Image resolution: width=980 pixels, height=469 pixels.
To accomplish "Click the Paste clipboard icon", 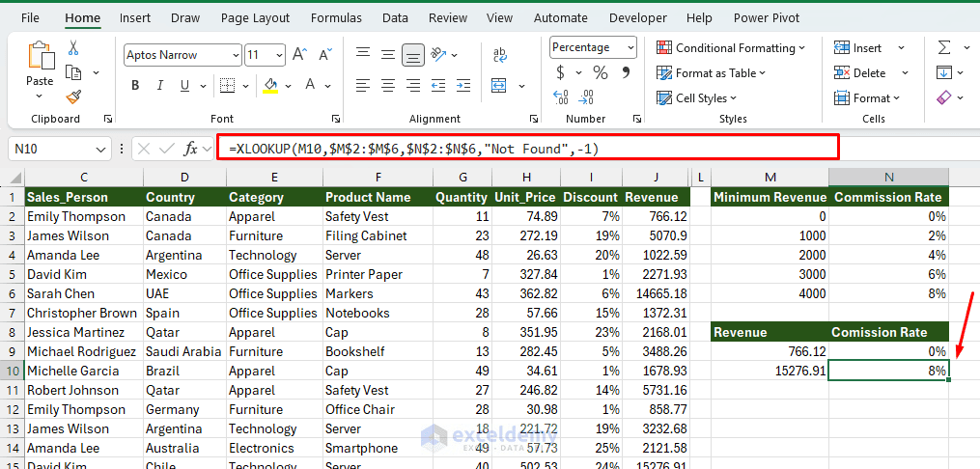I will click(x=40, y=56).
